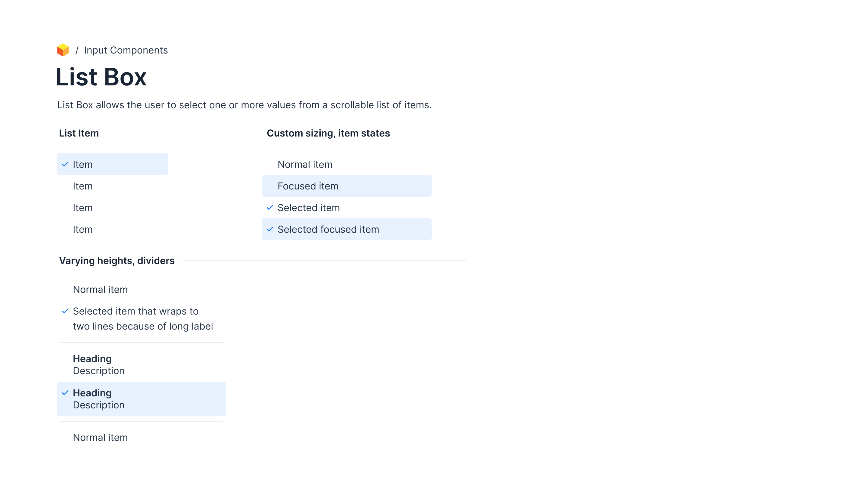
Task: Click the checkmark beside Selected focused item
Action: click(270, 229)
